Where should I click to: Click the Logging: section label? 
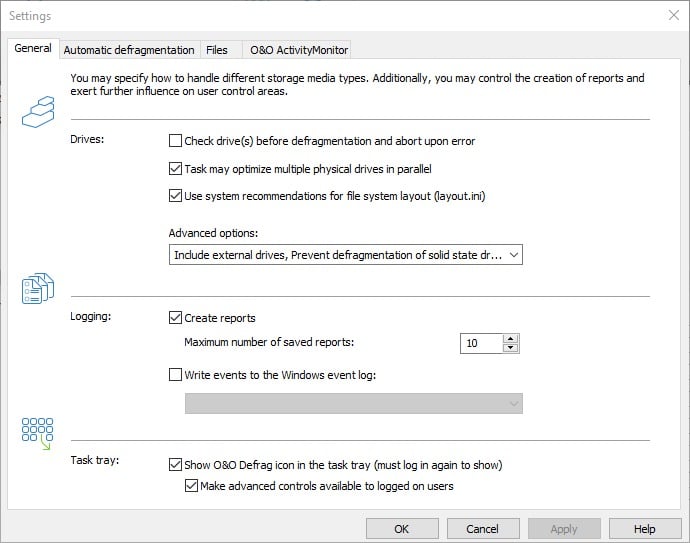click(91, 316)
